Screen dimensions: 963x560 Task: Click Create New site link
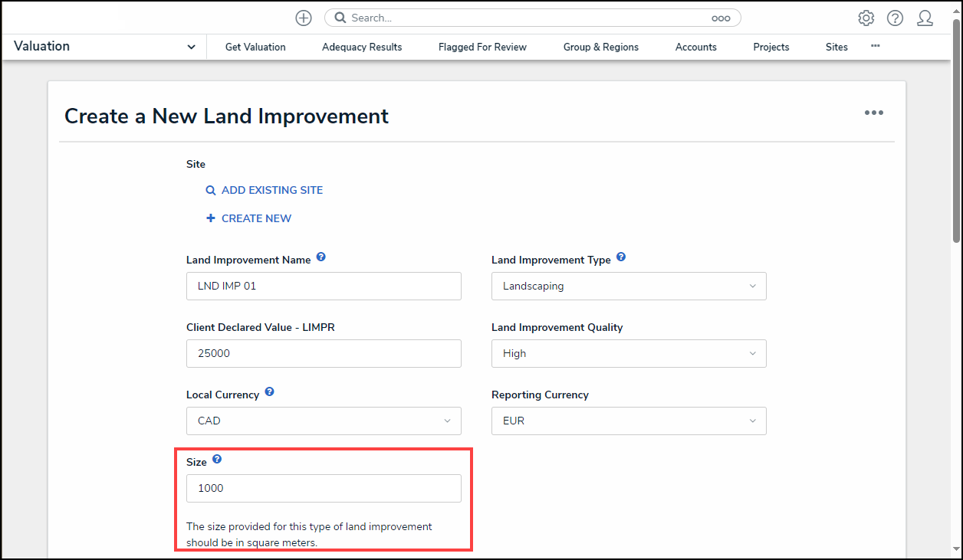click(x=249, y=218)
